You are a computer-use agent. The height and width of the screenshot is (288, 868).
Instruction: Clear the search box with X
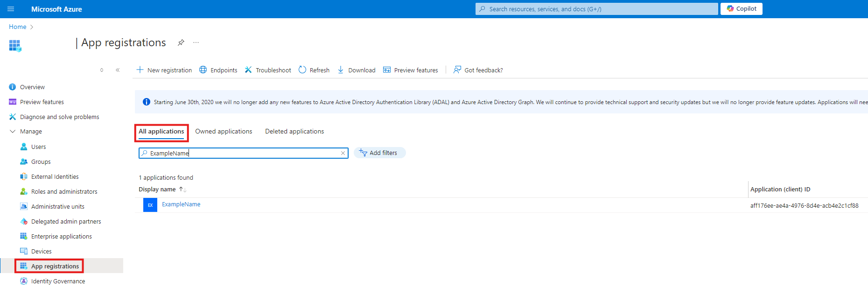(343, 153)
